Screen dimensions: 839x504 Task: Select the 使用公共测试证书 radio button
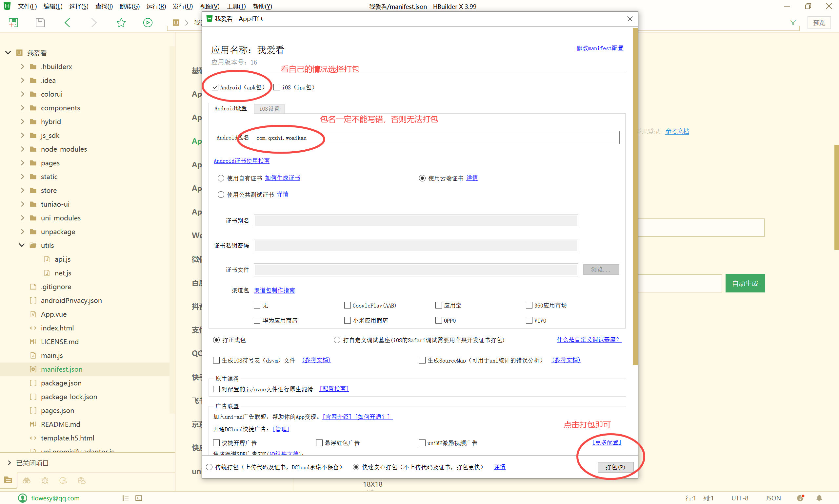[221, 195]
